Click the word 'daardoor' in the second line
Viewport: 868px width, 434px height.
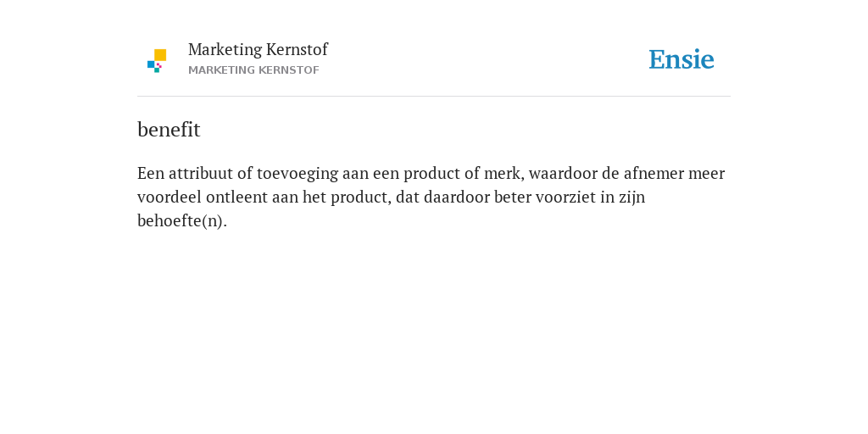(457, 197)
